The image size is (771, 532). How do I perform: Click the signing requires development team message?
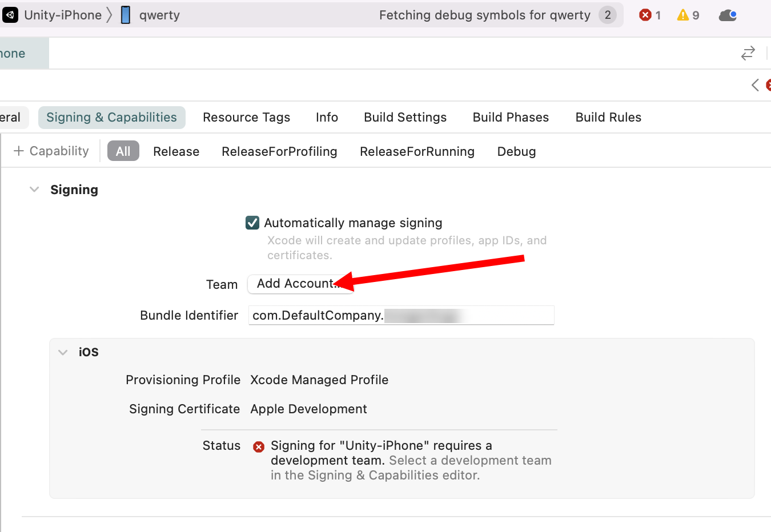(x=411, y=460)
